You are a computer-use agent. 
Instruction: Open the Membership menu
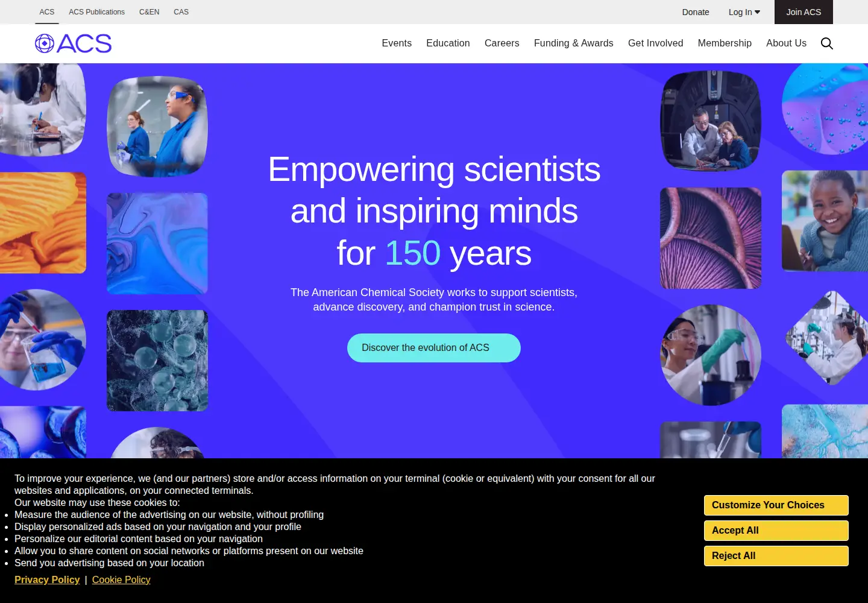click(725, 43)
